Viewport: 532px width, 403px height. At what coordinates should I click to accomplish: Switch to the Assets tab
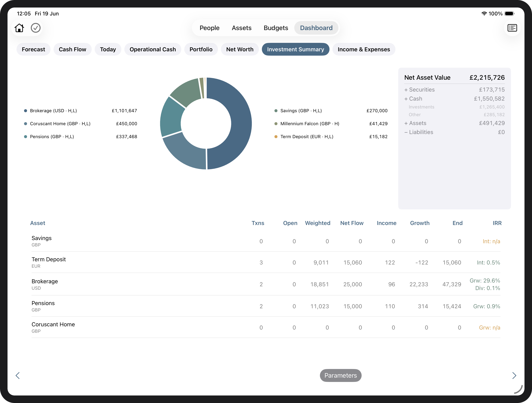pos(241,28)
